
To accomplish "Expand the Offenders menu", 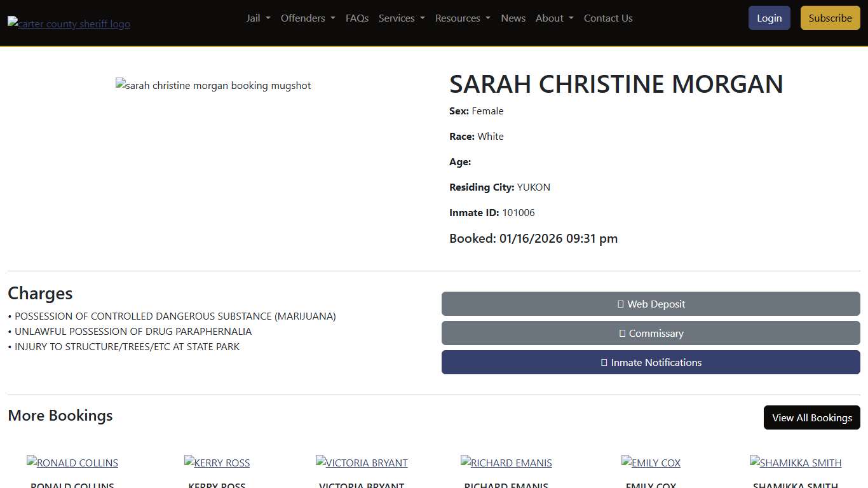I will coord(308,18).
